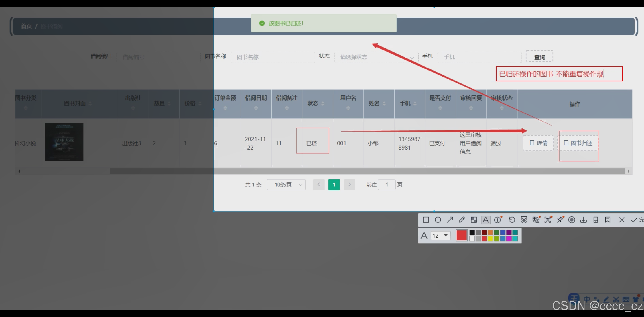Pick the yellow color swatch
The height and width of the screenshot is (317, 644).
(x=490, y=239)
